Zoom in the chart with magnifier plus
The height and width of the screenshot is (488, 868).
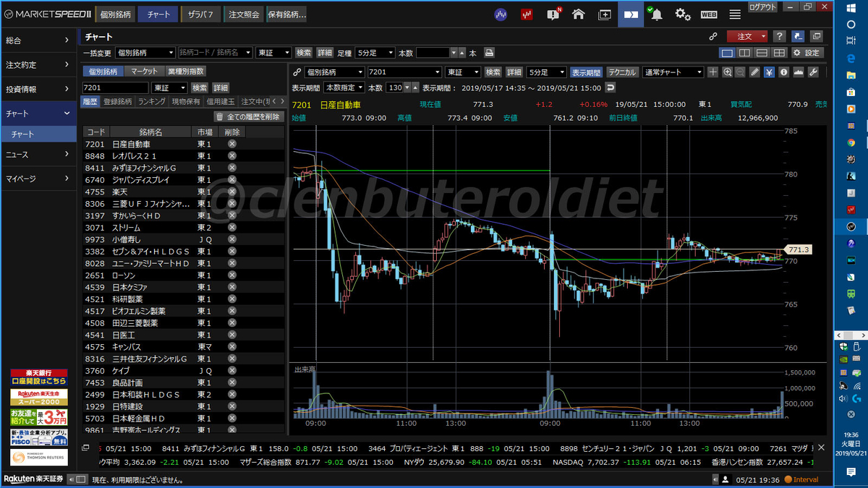727,72
